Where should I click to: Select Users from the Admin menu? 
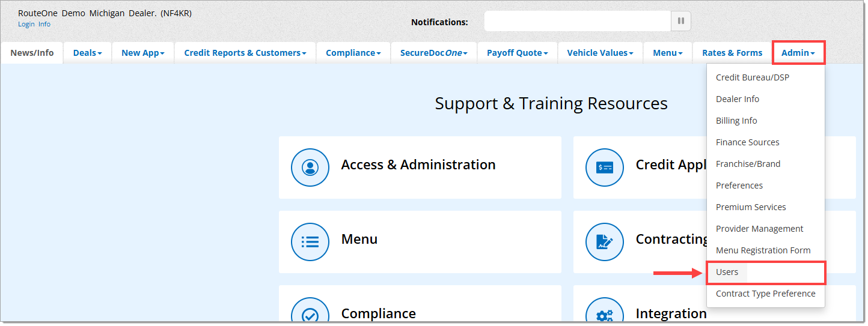click(727, 272)
